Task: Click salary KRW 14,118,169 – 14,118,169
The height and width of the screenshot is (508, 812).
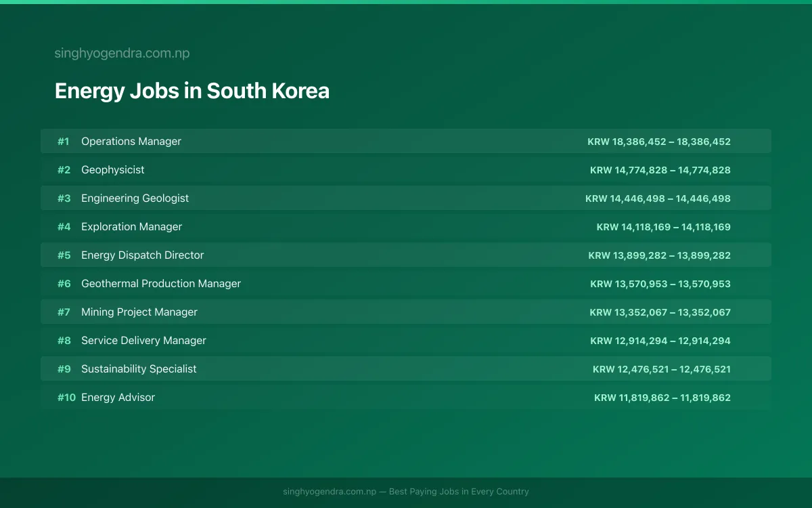Action: (664, 227)
